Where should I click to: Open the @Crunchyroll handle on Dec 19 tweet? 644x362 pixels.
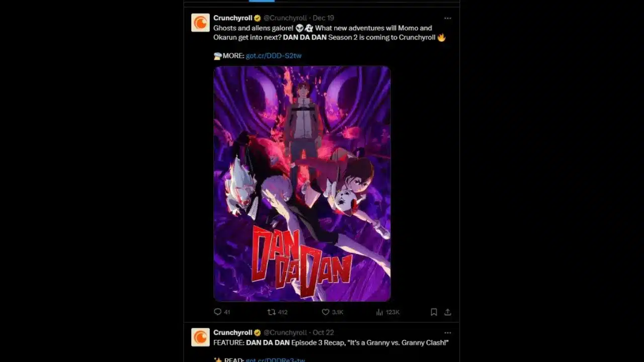(x=285, y=18)
